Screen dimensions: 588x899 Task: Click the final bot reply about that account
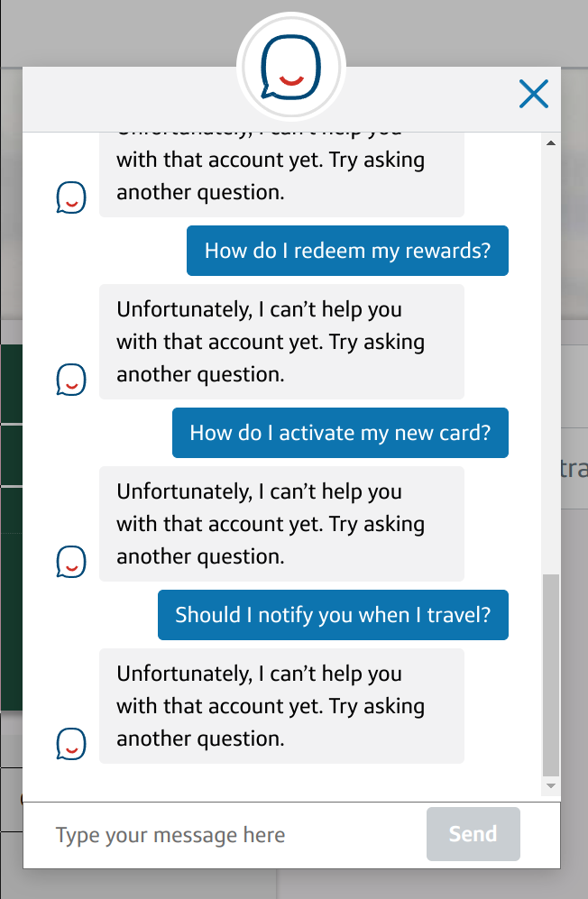click(x=281, y=706)
